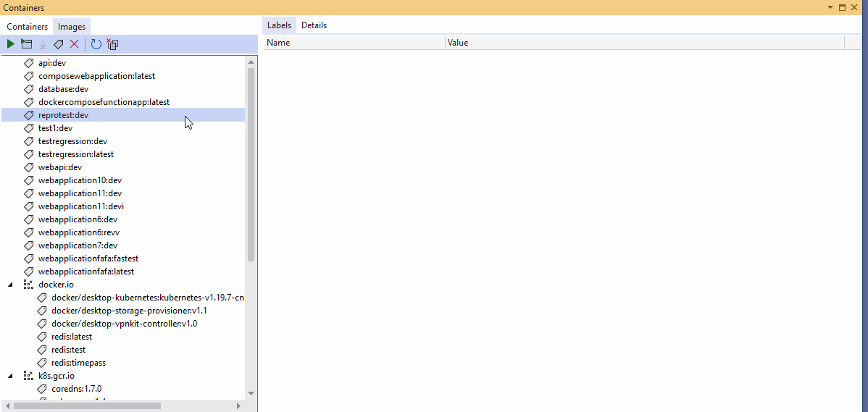868x412 pixels.
Task: Click the red X Remove image icon
Action: (x=74, y=44)
